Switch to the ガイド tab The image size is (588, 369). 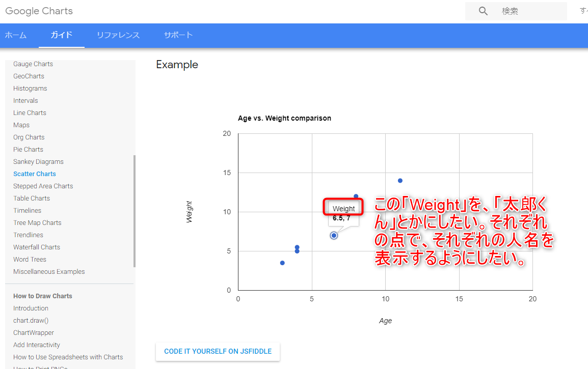61,35
